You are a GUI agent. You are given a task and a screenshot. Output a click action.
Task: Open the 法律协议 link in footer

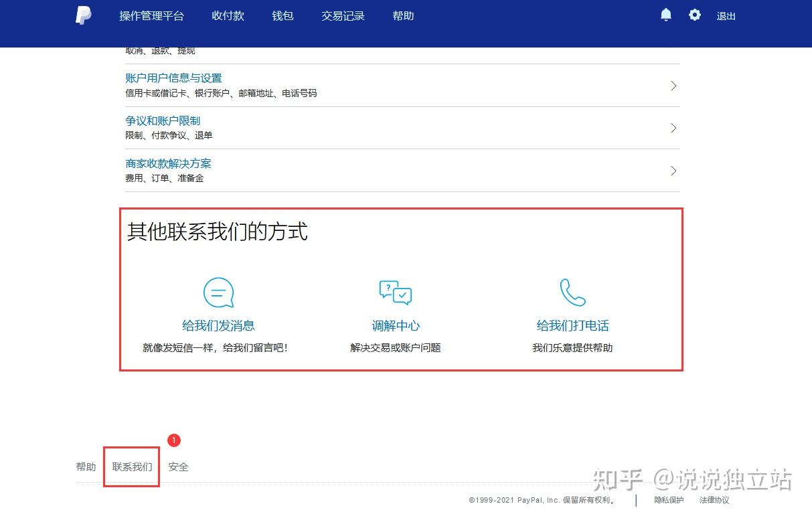(714, 499)
